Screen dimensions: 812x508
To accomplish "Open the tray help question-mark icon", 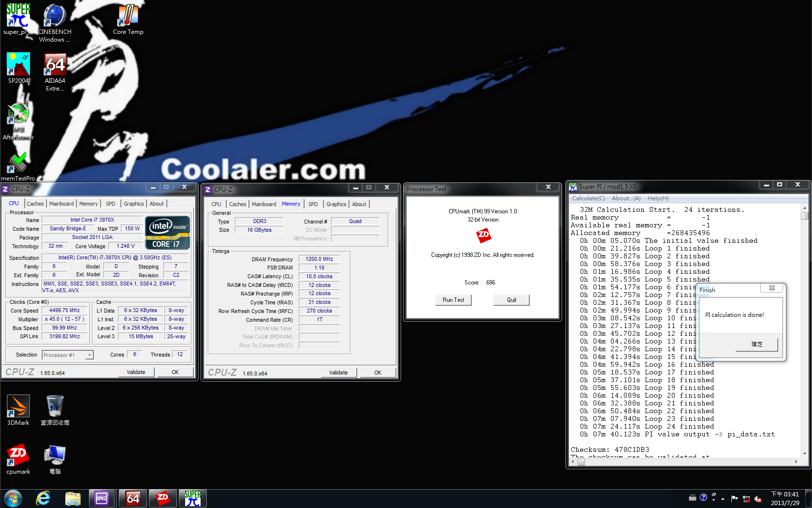I will (x=703, y=497).
